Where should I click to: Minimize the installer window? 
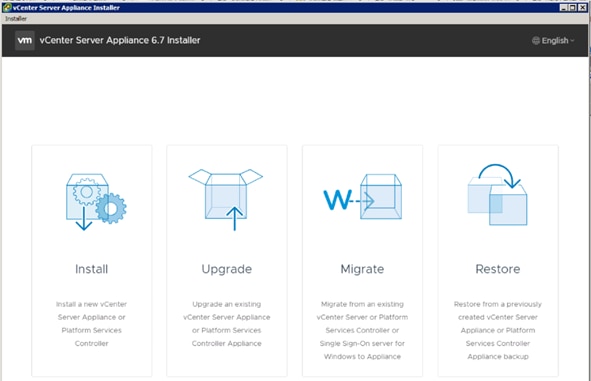point(563,8)
